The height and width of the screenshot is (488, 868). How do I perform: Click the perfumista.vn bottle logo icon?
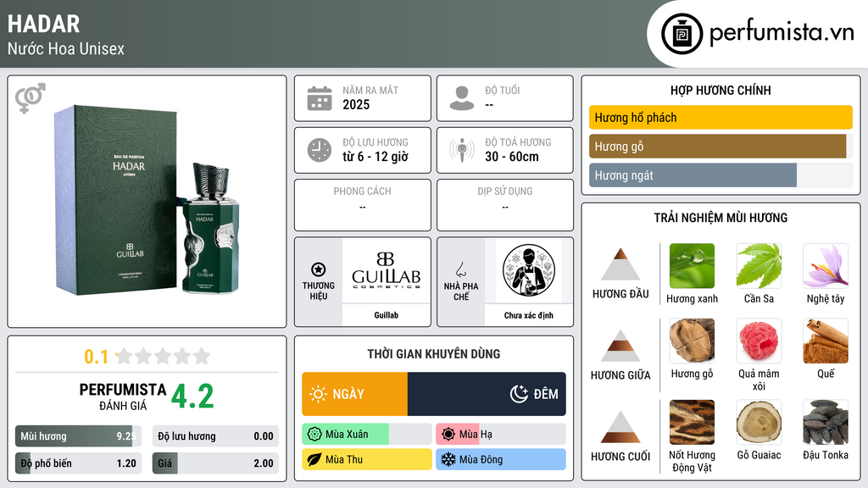[x=682, y=34]
